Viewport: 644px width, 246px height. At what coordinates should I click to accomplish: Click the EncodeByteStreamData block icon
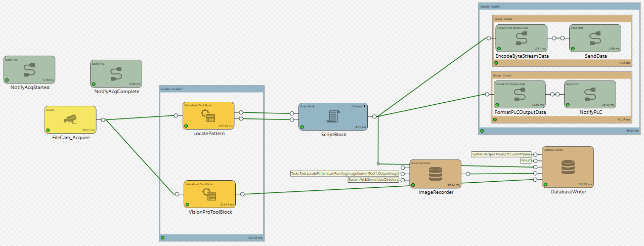[x=521, y=37]
